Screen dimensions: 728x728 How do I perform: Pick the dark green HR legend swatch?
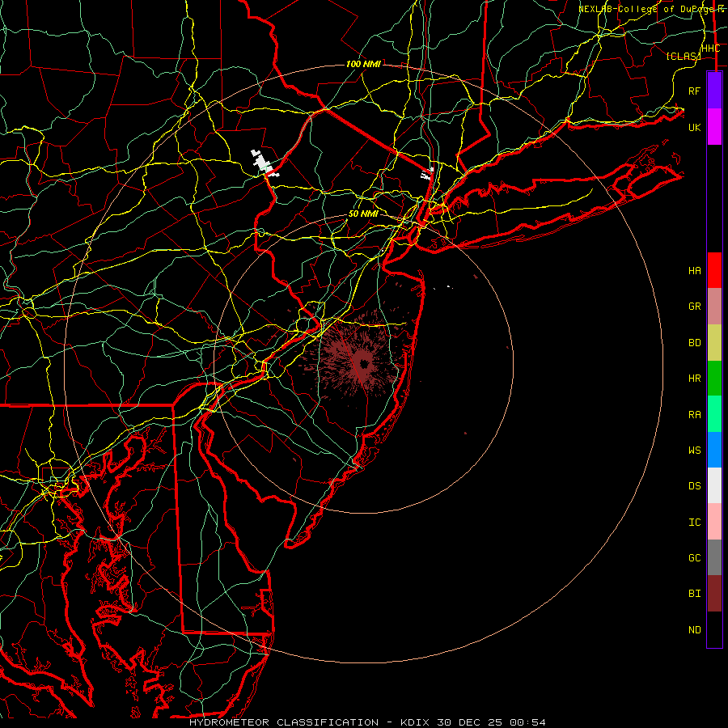pyautogui.click(x=714, y=379)
